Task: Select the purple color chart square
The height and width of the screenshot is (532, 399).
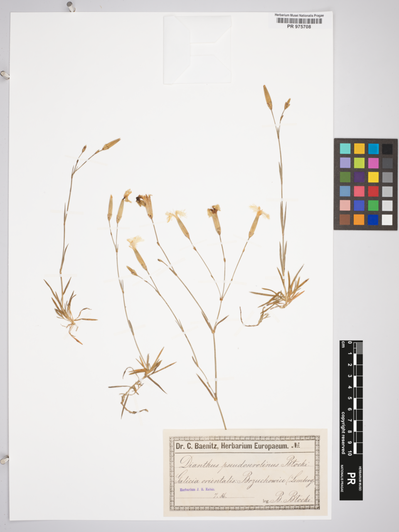Action: click(x=359, y=177)
